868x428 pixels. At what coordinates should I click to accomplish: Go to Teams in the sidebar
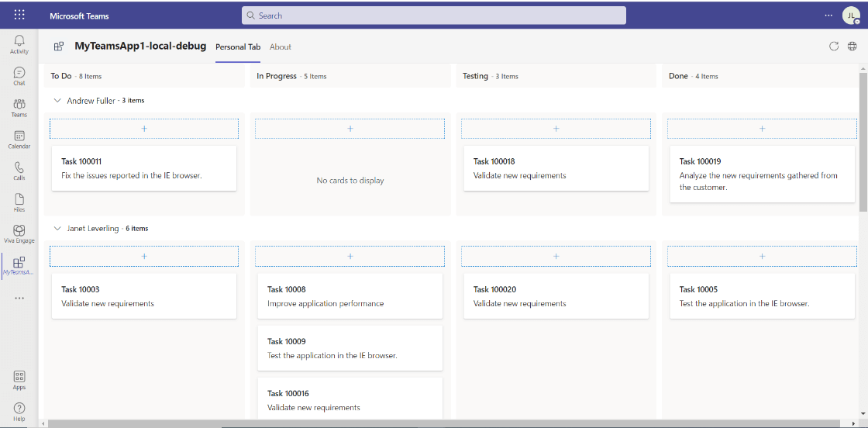[19, 107]
